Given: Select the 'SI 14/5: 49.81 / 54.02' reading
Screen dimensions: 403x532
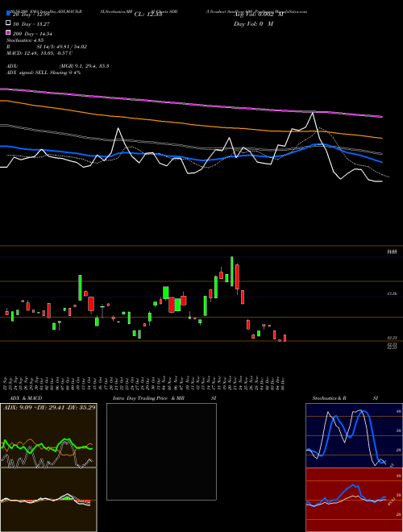Looking at the screenshot, I should point(62,47).
